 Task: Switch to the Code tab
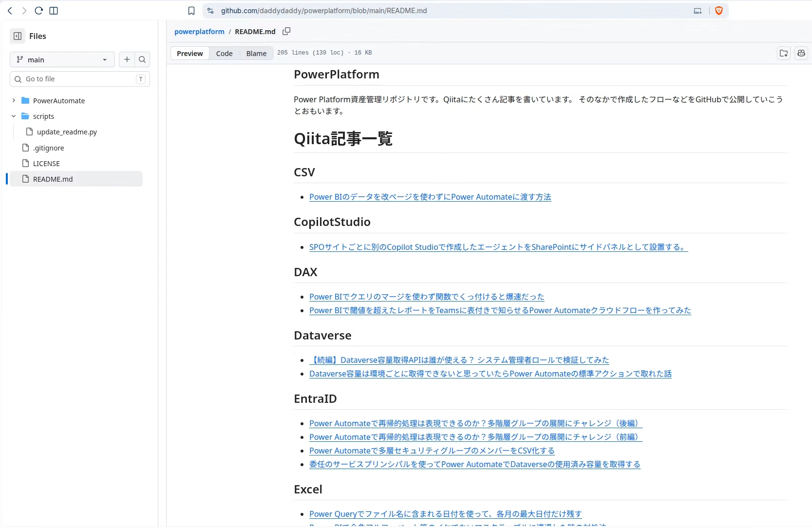pos(225,54)
